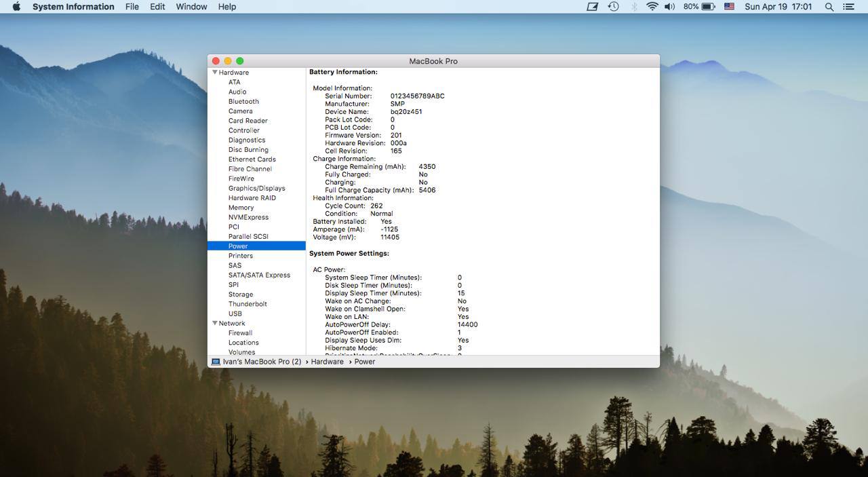Select Ethernet Cards in the sidebar
This screenshot has width=868, height=477.
coord(252,159)
